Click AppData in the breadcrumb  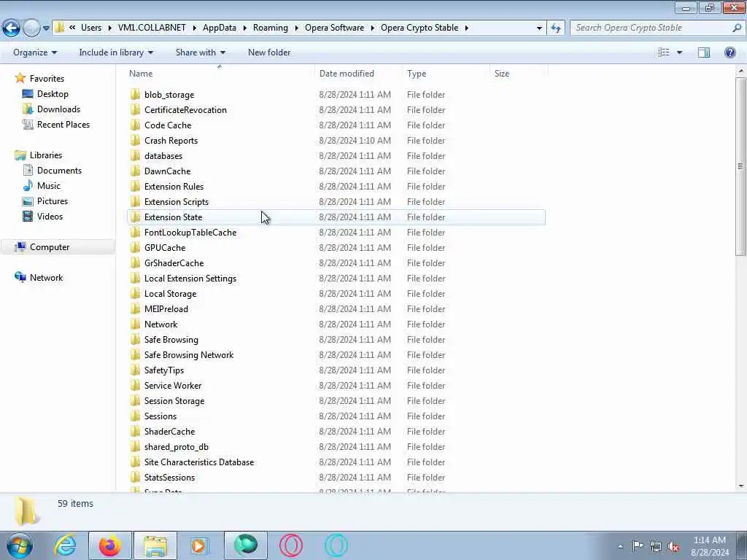click(x=219, y=28)
